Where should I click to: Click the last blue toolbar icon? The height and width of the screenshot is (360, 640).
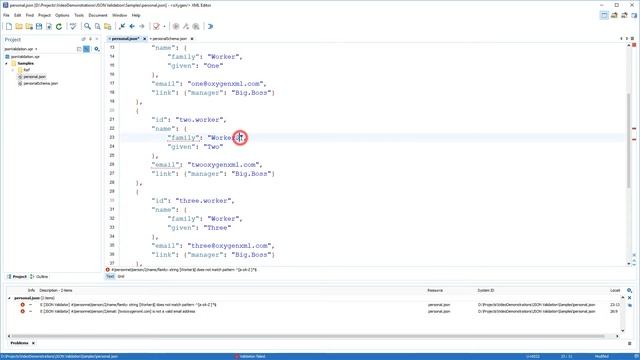(210, 27)
